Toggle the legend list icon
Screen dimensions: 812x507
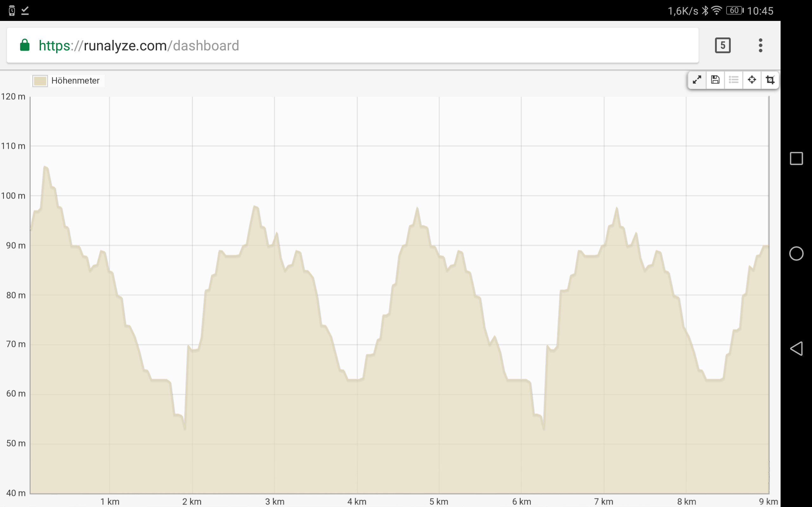pyautogui.click(x=733, y=80)
